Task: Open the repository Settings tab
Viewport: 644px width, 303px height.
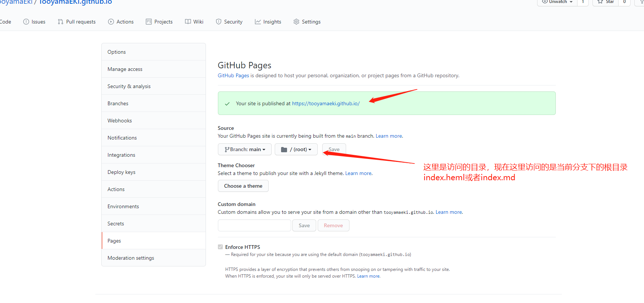Action: tap(307, 22)
